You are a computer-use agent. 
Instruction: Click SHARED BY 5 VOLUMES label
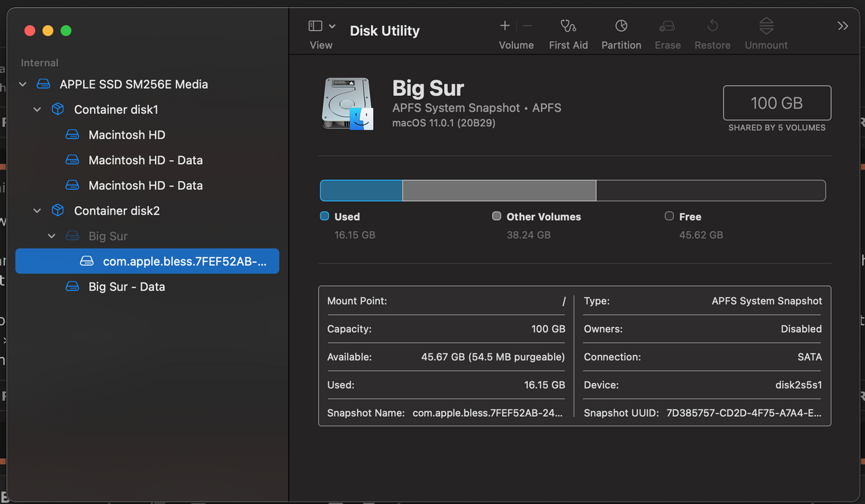(777, 128)
